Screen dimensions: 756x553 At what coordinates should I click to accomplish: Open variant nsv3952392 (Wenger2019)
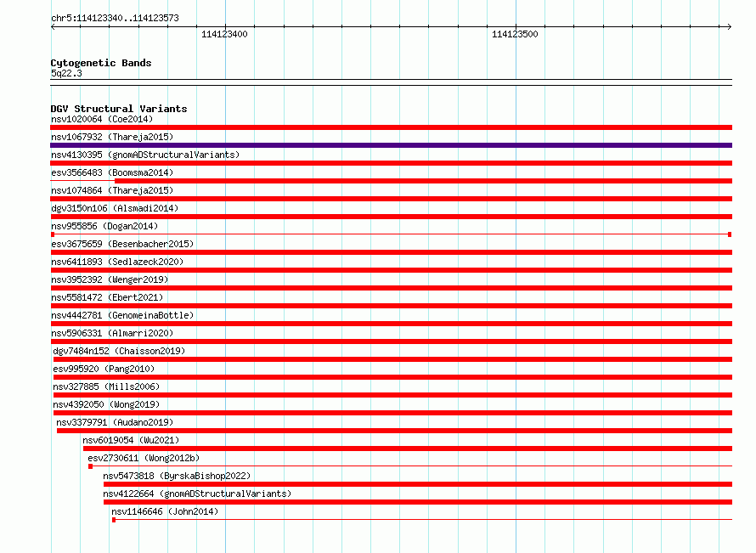(110, 279)
